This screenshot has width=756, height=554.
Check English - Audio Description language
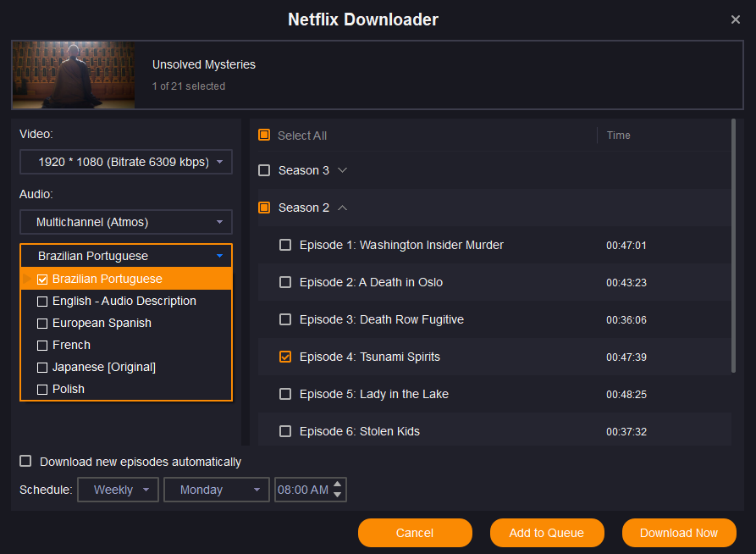click(x=42, y=301)
